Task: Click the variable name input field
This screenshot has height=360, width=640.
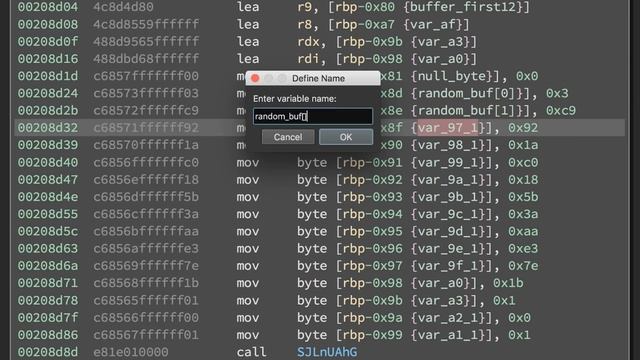Action: [x=313, y=116]
